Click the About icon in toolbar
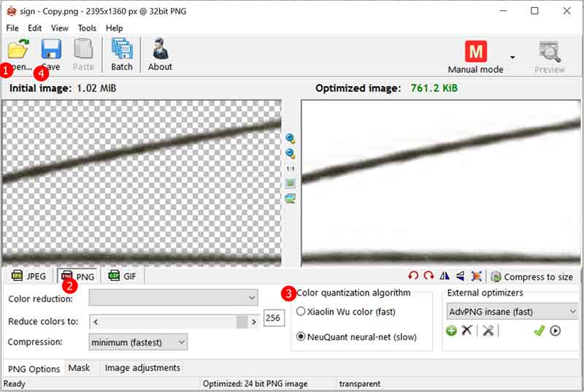 (160, 54)
